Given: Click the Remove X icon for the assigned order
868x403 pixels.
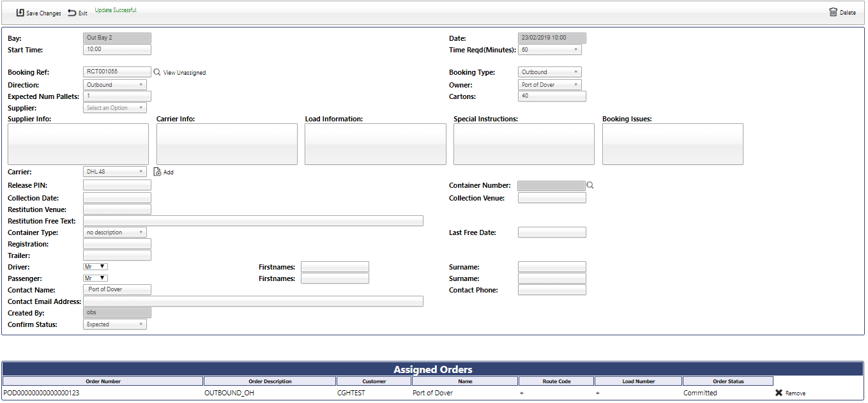Looking at the screenshot, I should pyautogui.click(x=779, y=393).
